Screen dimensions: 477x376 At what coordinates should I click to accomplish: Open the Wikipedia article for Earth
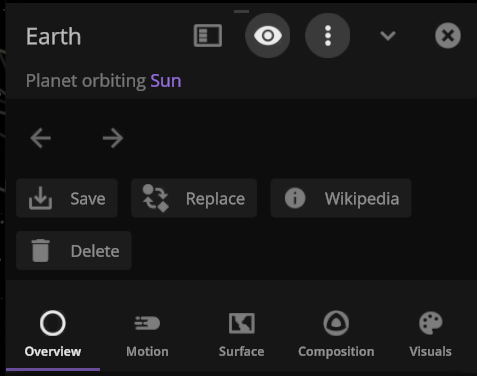tap(341, 198)
